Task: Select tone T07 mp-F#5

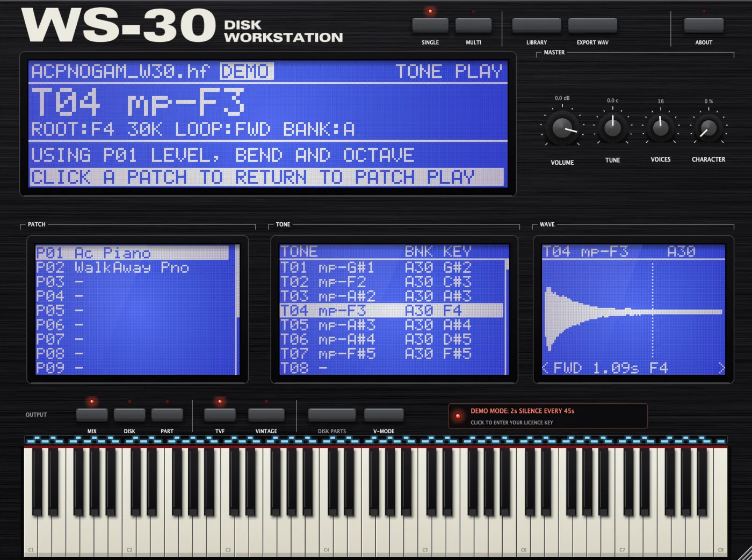Action: [x=391, y=354]
